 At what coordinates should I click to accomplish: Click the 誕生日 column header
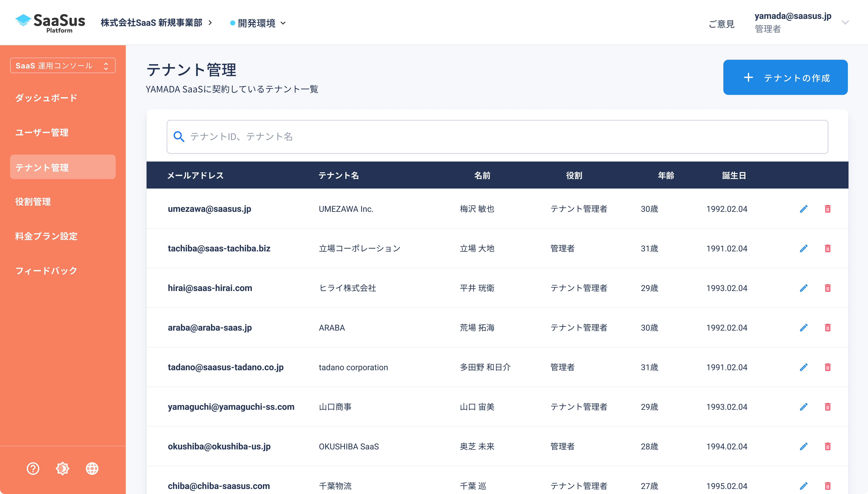(734, 175)
